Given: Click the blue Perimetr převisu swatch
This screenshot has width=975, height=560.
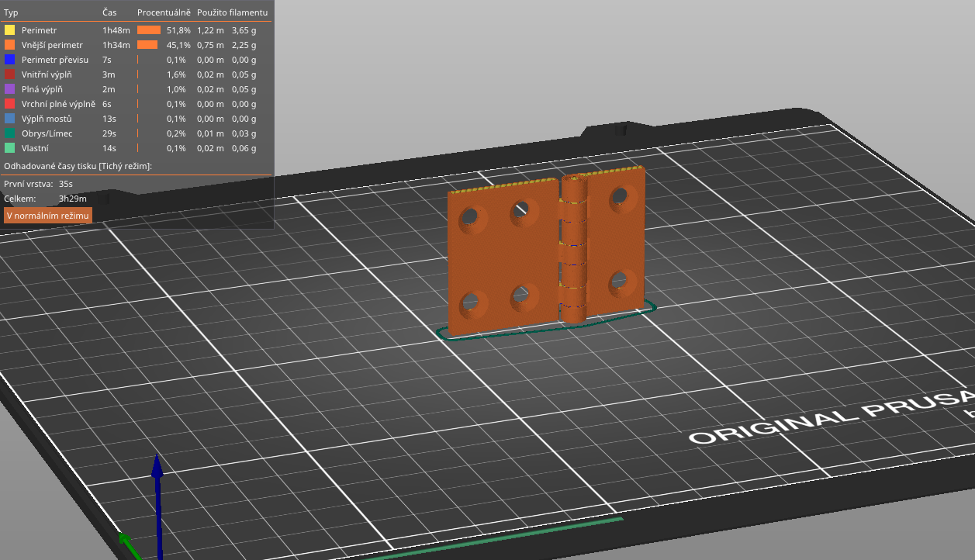Looking at the screenshot, I should (9, 59).
